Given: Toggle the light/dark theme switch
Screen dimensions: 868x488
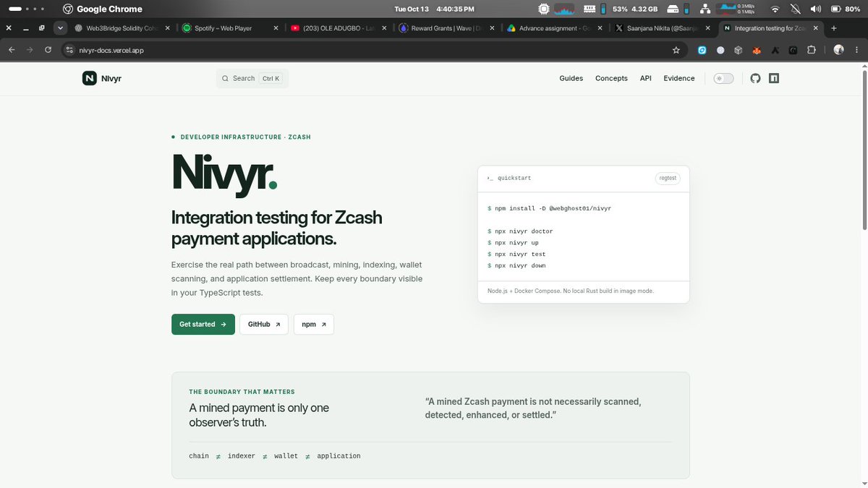Looking at the screenshot, I should point(723,78).
